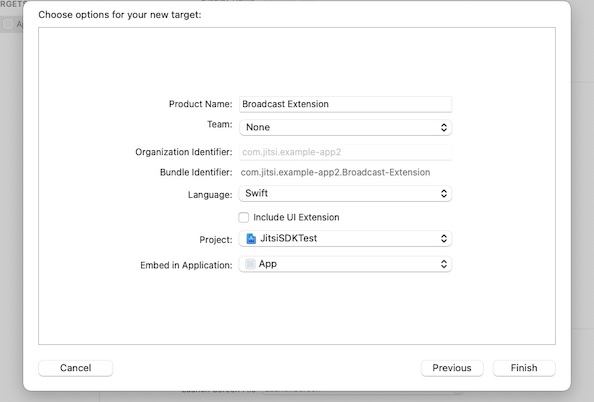Open the Team dropdown showing None
594x402 pixels.
[x=345, y=127]
